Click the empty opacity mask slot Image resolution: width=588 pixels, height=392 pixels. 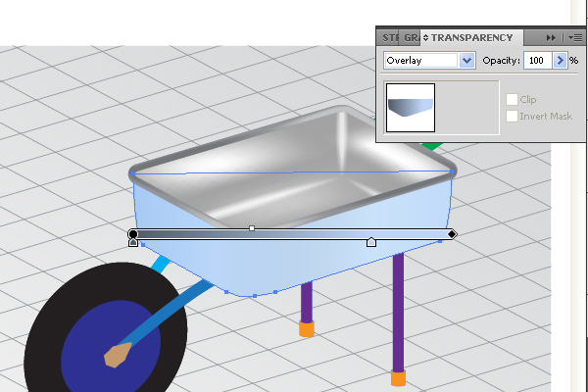point(467,108)
